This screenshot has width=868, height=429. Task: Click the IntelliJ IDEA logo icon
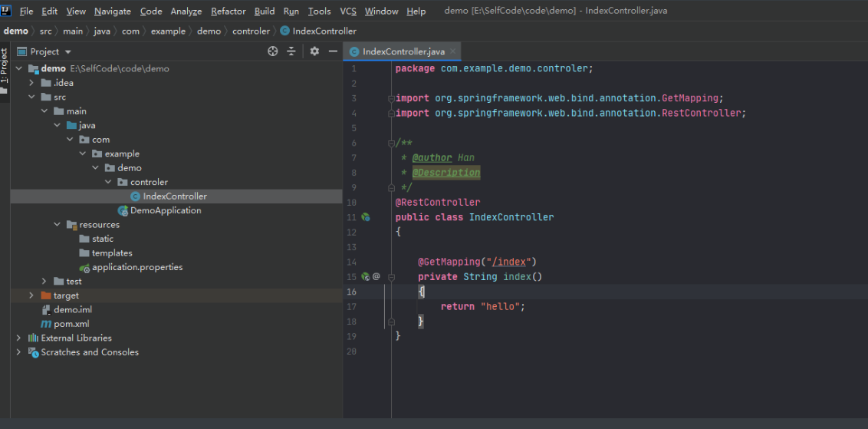tap(6, 11)
